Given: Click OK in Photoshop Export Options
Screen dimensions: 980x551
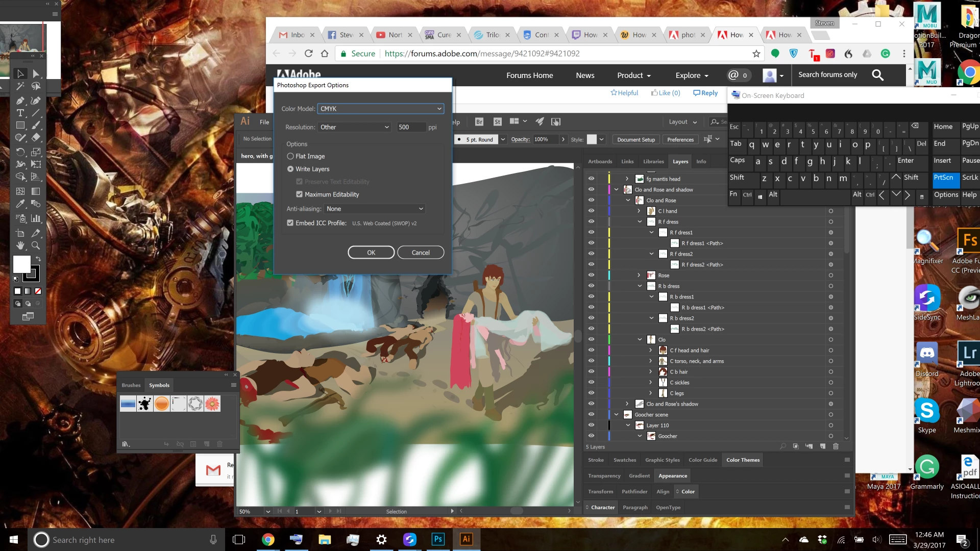Looking at the screenshot, I should [371, 253].
